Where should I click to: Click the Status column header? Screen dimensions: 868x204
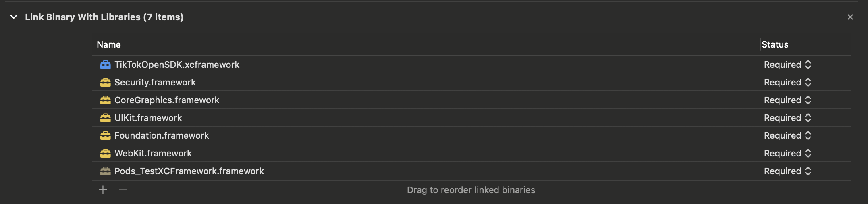click(775, 44)
